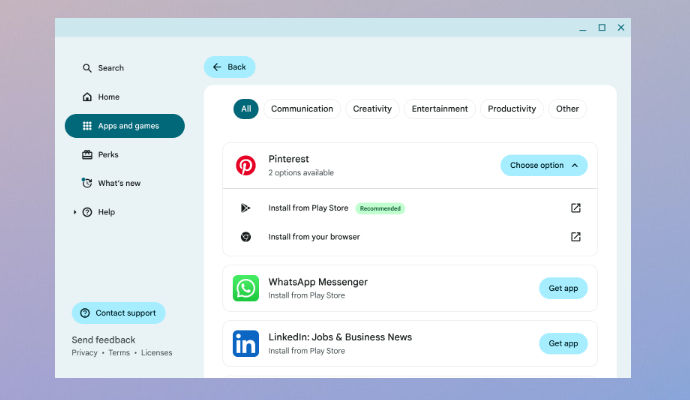This screenshot has height=400, width=690.
Task: Click the Contact support button
Action: point(118,313)
